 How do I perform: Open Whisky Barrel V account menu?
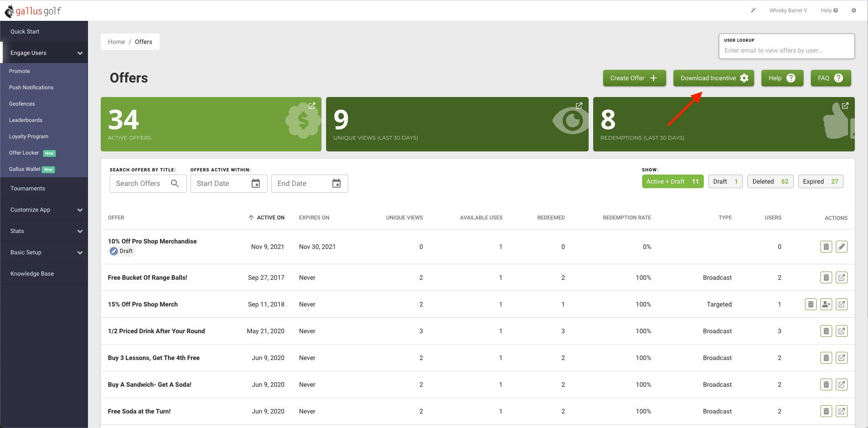click(x=788, y=10)
